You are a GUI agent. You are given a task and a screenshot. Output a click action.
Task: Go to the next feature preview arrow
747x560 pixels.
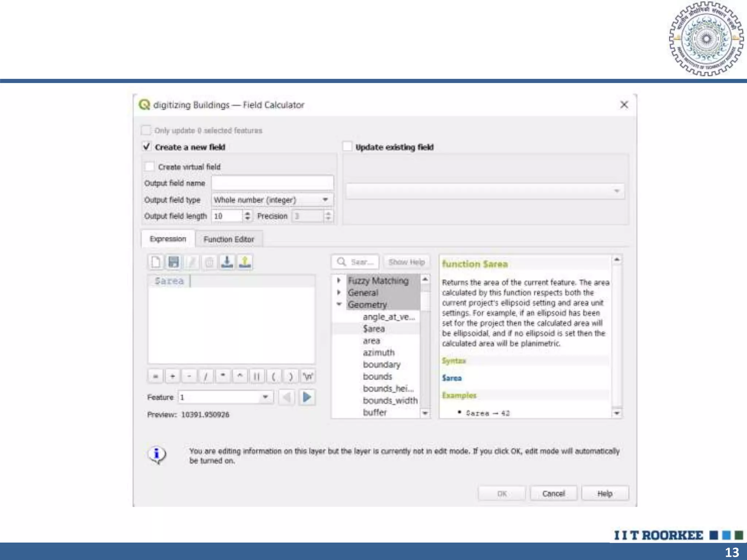pyautogui.click(x=307, y=397)
